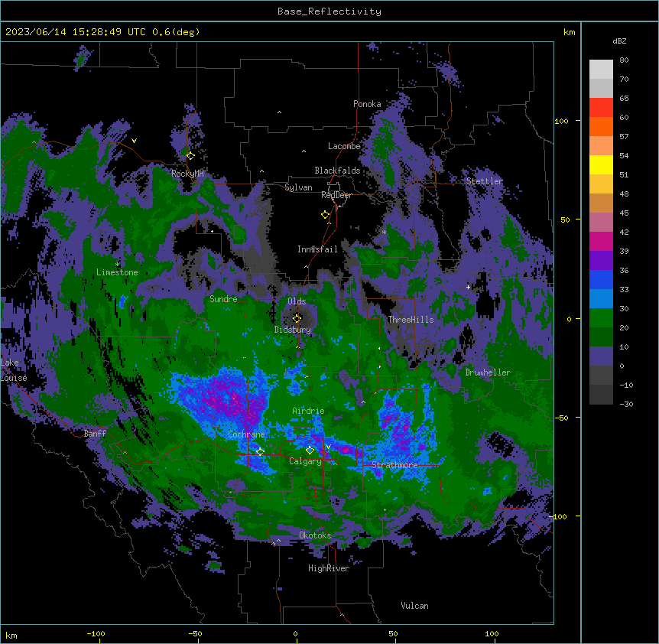Click the 50 tick label on the right axis
Screen dimensions: 659x644
565,220
